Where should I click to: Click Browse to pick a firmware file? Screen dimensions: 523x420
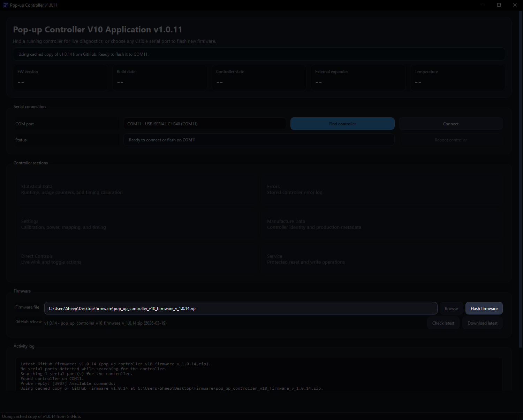451,308
